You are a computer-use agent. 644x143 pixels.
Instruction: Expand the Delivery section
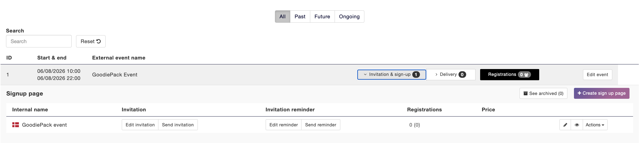451,75
